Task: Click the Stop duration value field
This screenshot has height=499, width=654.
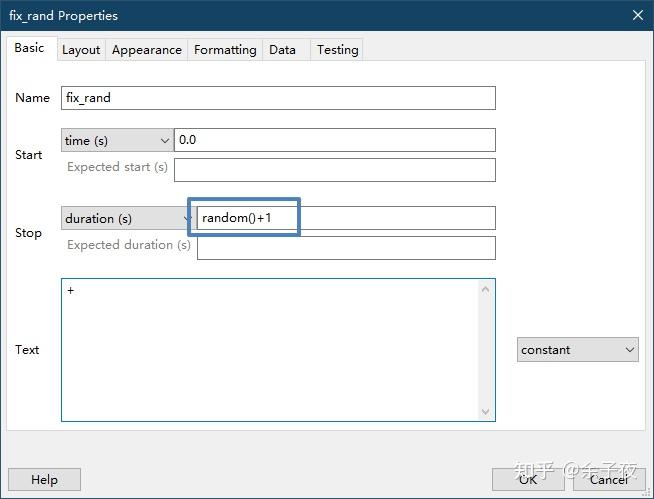Action: (x=345, y=218)
